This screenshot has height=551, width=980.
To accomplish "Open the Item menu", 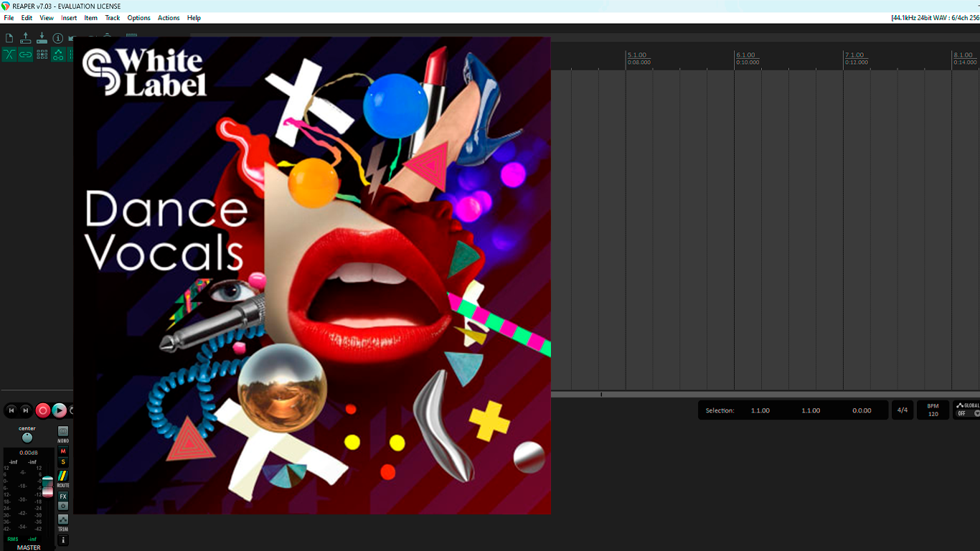I will (x=91, y=18).
